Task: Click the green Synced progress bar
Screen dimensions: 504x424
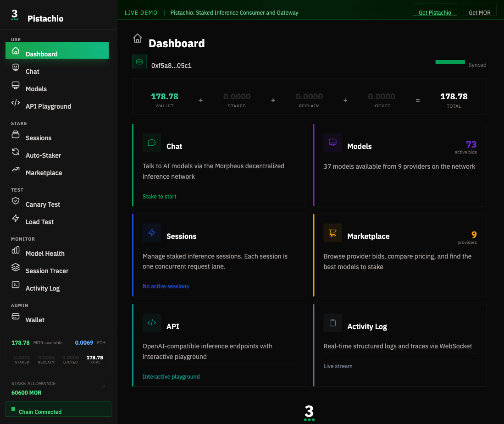Action: (450, 62)
